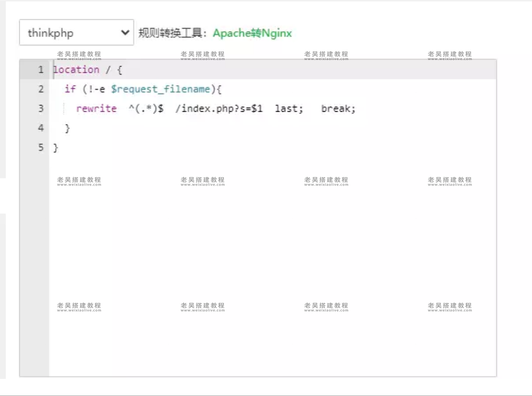Click the closing brace on line 5
Viewport: 532px width, 396px height.
pos(56,148)
